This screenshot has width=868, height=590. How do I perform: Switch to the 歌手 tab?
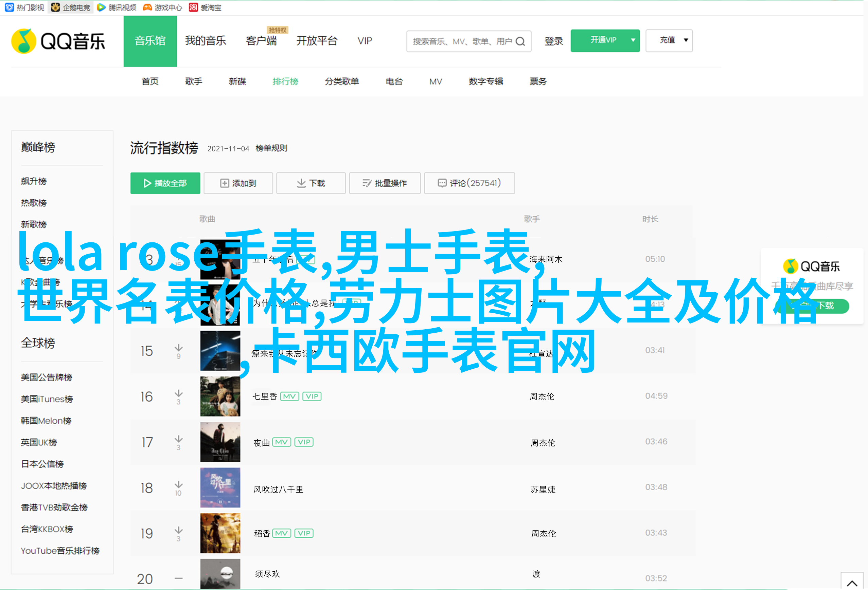click(193, 81)
